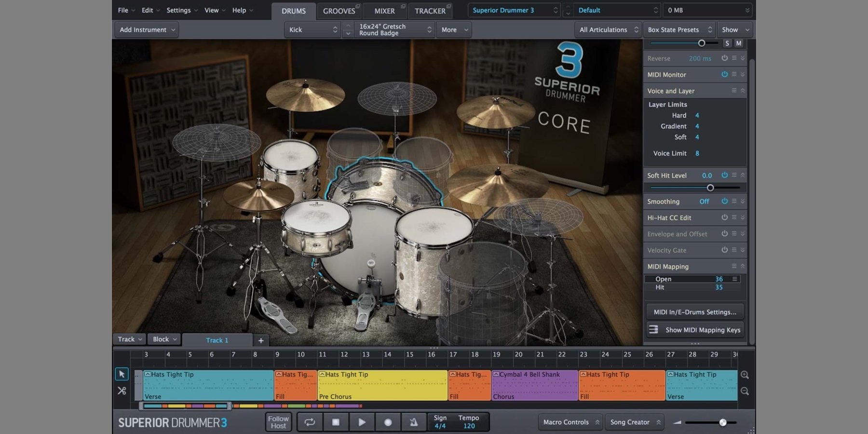The height and width of the screenshot is (434, 868).
Task: Toggle MIDI Monitor power button
Action: click(724, 74)
